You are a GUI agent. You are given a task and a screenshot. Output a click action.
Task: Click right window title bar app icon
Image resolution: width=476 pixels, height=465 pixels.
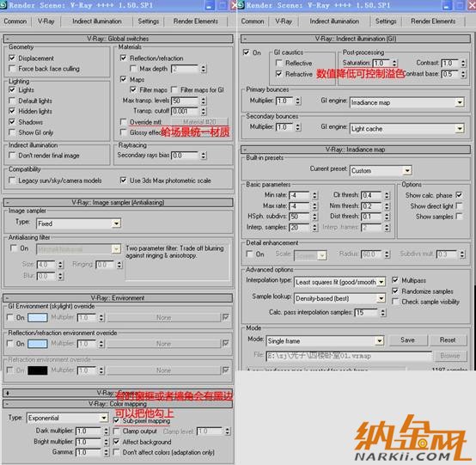tap(241, 5)
